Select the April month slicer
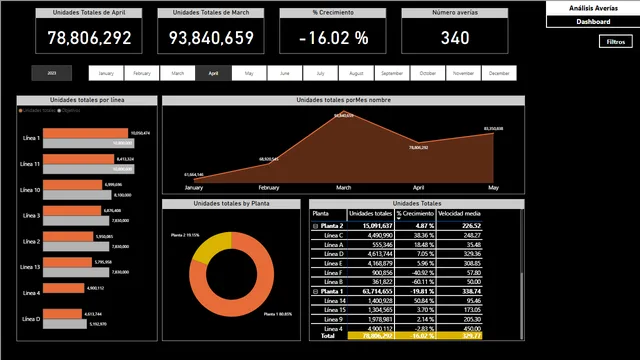The width and height of the screenshot is (640, 360). [213, 73]
